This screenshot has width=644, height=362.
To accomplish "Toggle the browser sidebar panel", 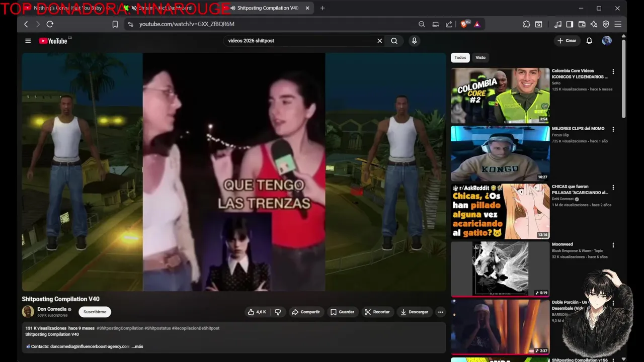I will [570, 24].
